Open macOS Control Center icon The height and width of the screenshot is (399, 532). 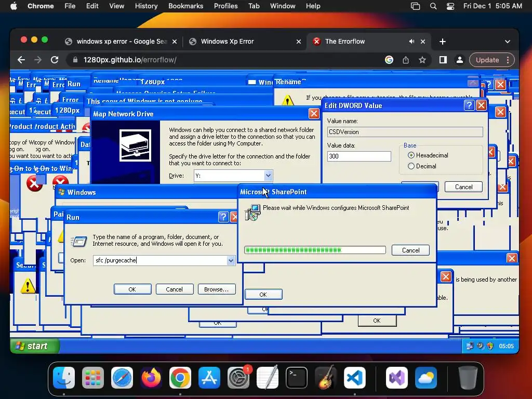[x=450, y=6]
